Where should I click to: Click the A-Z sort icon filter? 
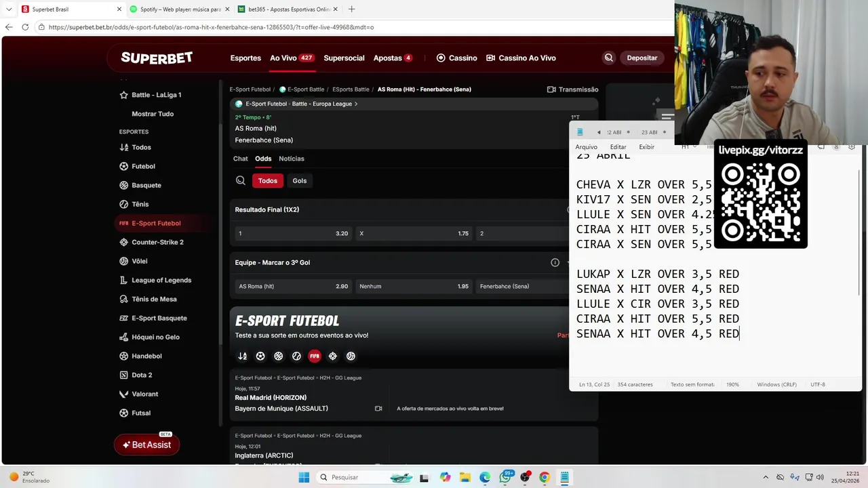(243, 356)
